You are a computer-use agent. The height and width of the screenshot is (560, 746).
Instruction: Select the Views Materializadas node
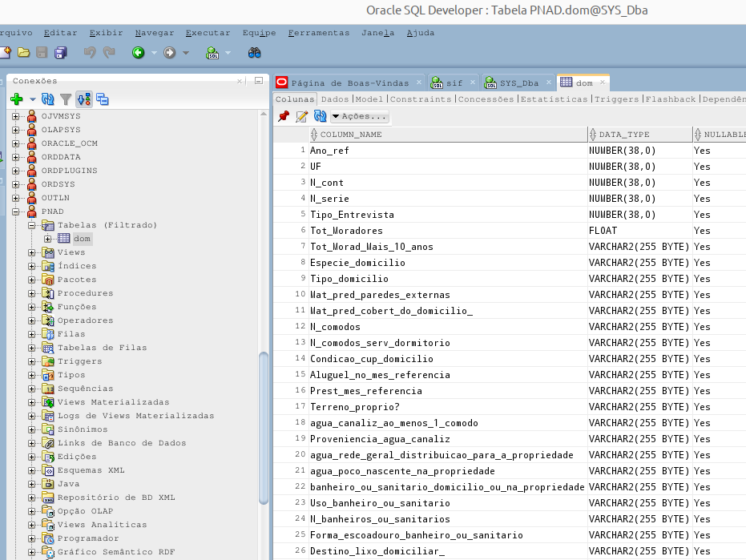click(x=113, y=402)
